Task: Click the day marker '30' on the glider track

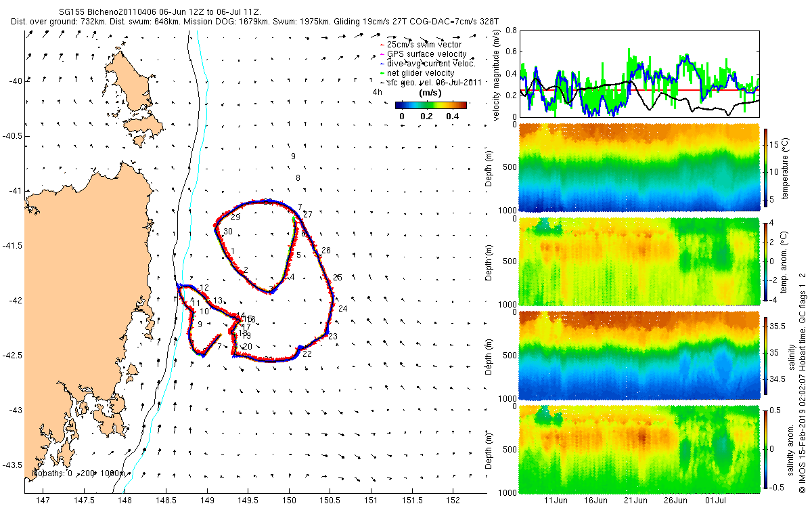Action: [228, 232]
